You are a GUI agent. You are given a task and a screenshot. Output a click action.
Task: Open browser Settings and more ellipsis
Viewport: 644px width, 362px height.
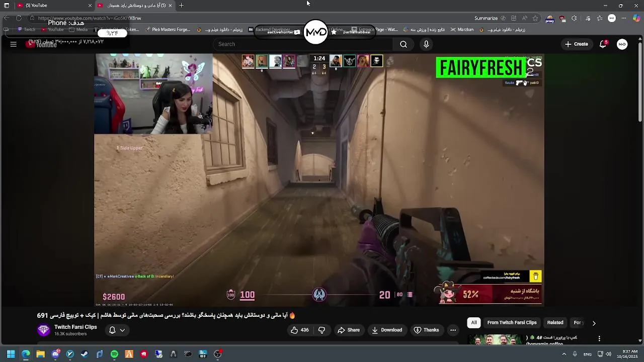click(x=624, y=18)
